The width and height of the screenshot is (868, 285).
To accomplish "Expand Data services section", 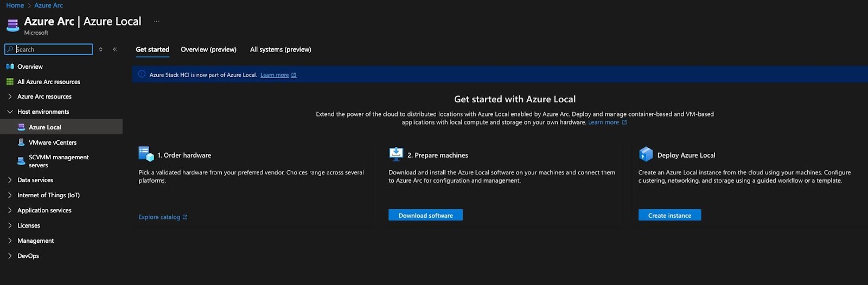I will (10, 180).
